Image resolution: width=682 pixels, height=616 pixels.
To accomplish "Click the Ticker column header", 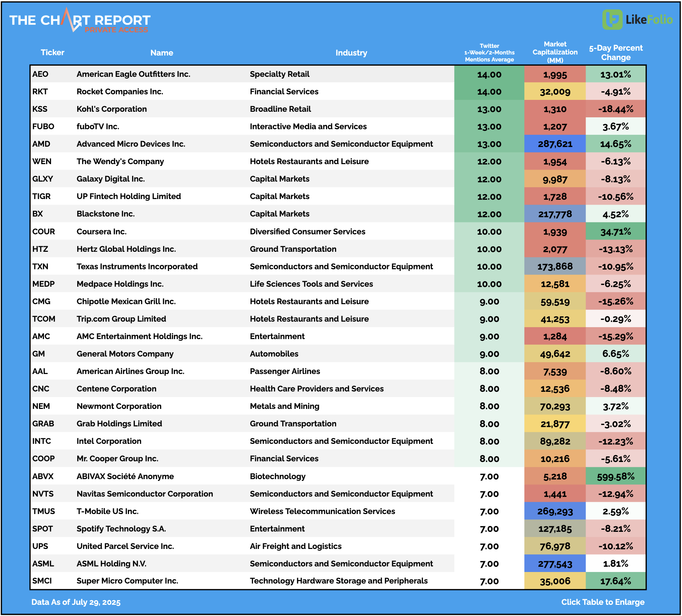I will [x=52, y=52].
